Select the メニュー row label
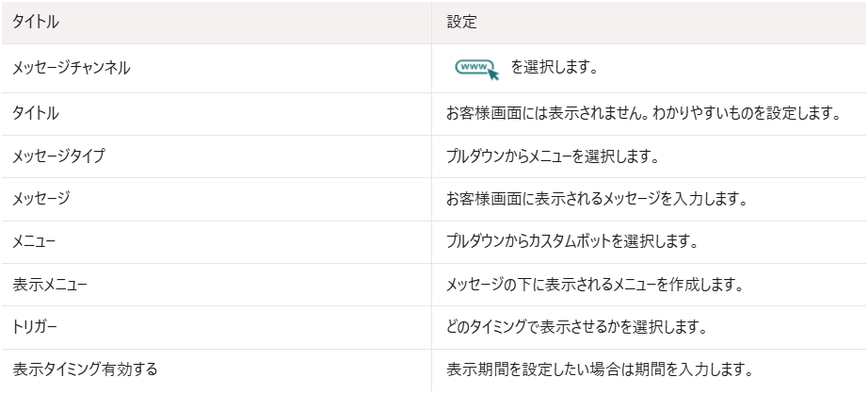 (34, 242)
